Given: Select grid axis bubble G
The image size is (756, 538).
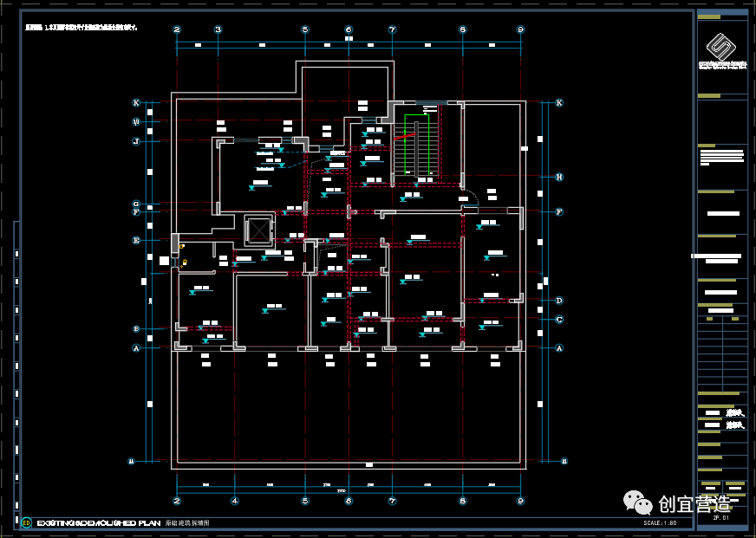Looking at the screenshot, I should coord(136,204).
